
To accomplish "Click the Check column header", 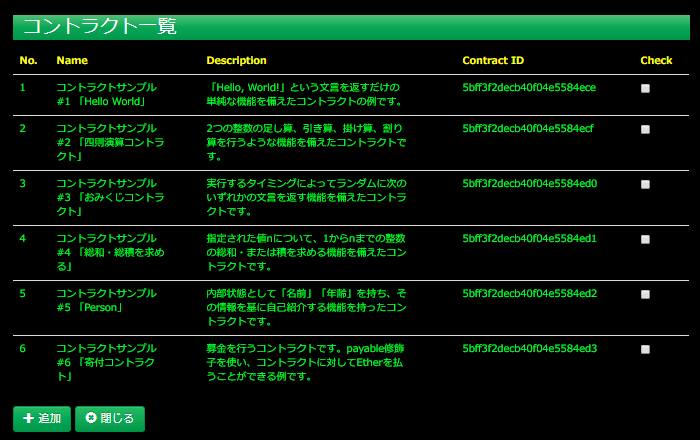I will 656,61.
